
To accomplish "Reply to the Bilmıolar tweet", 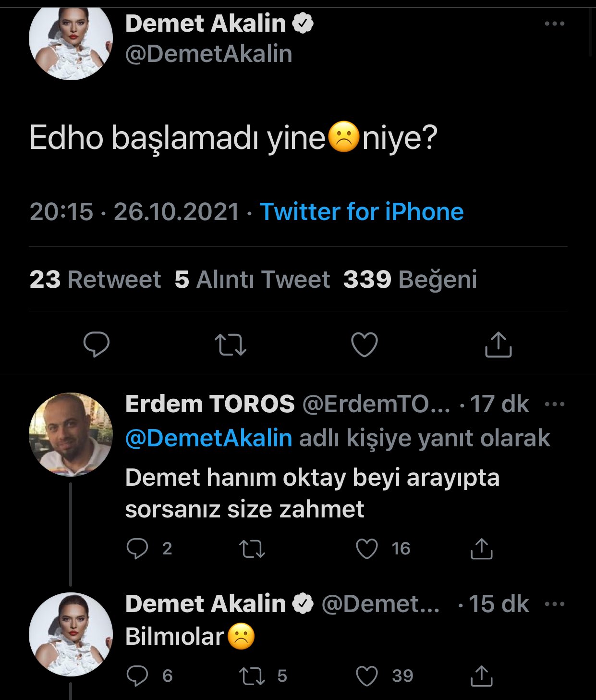I will [x=137, y=676].
